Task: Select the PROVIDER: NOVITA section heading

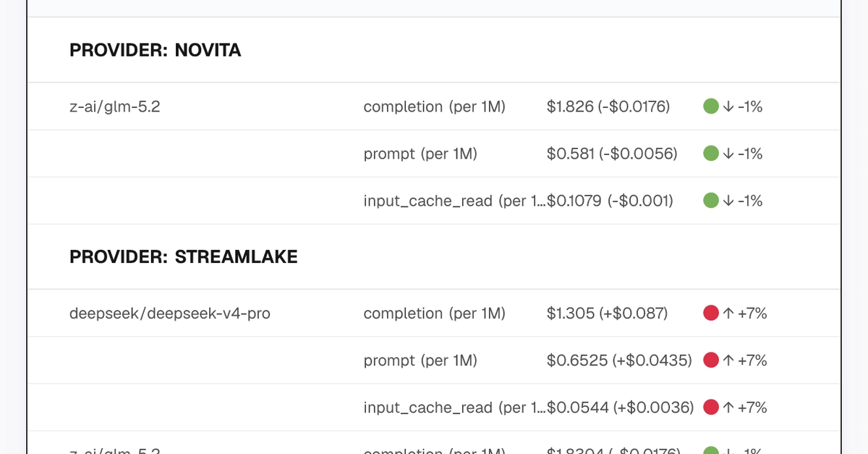Action: 155,50
